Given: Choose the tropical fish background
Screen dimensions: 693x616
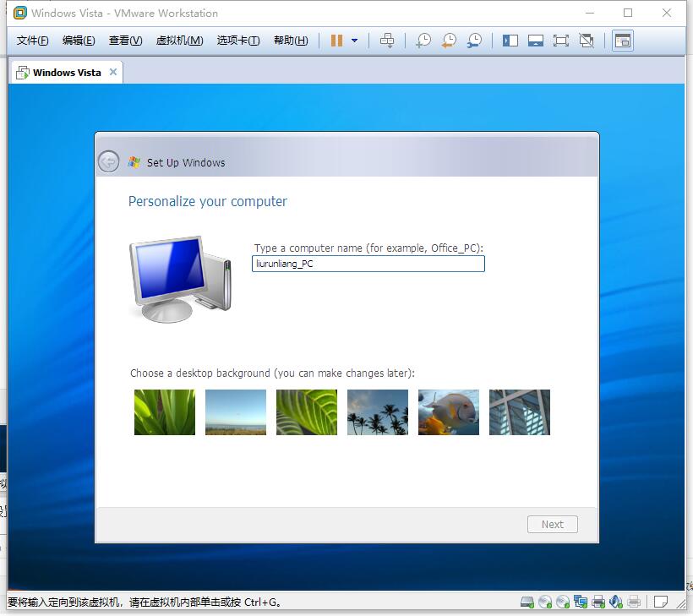Looking at the screenshot, I should pos(449,412).
